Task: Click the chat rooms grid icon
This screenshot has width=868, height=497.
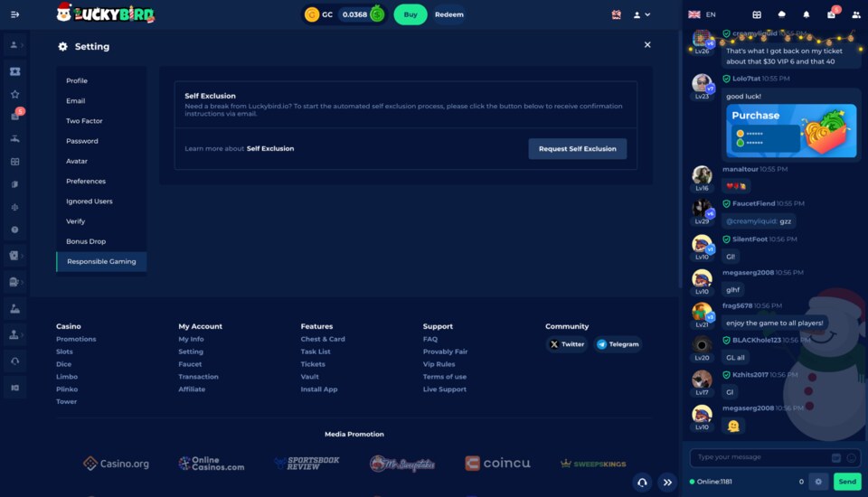Action: [757, 15]
